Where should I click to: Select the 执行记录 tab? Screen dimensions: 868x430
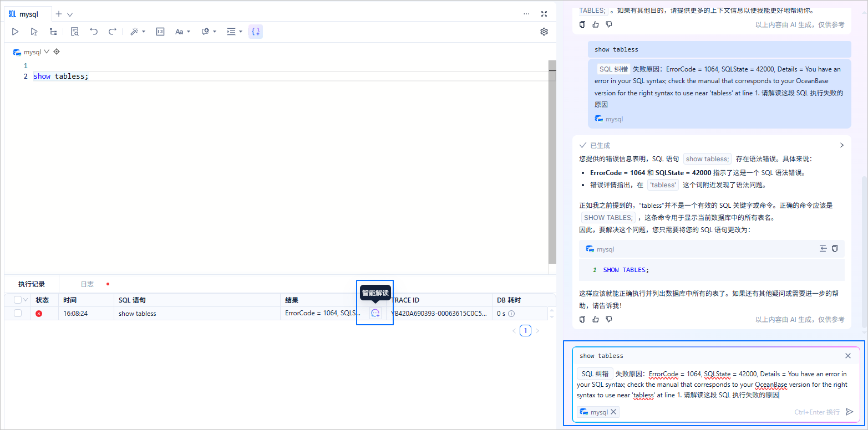(x=32, y=284)
